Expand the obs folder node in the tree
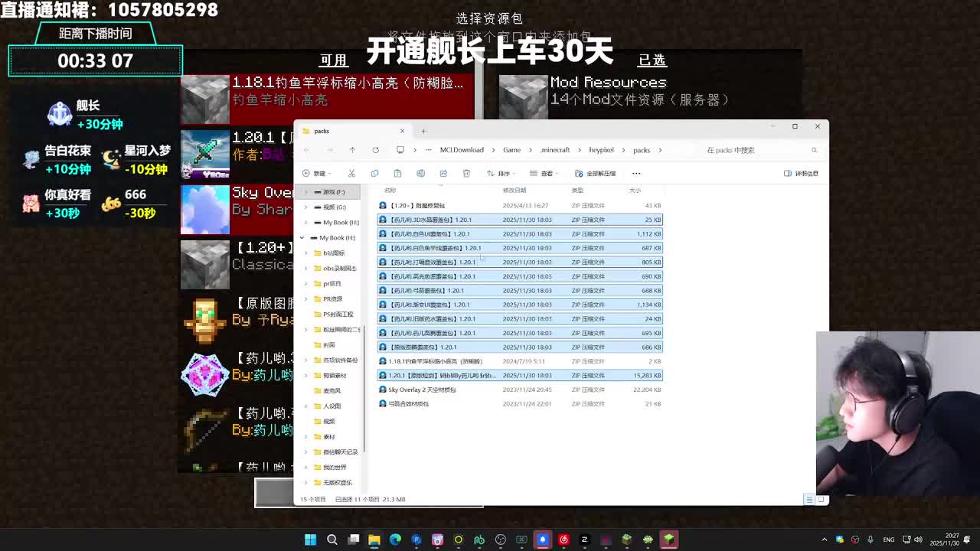The width and height of the screenshot is (980, 551). tap(307, 268)
